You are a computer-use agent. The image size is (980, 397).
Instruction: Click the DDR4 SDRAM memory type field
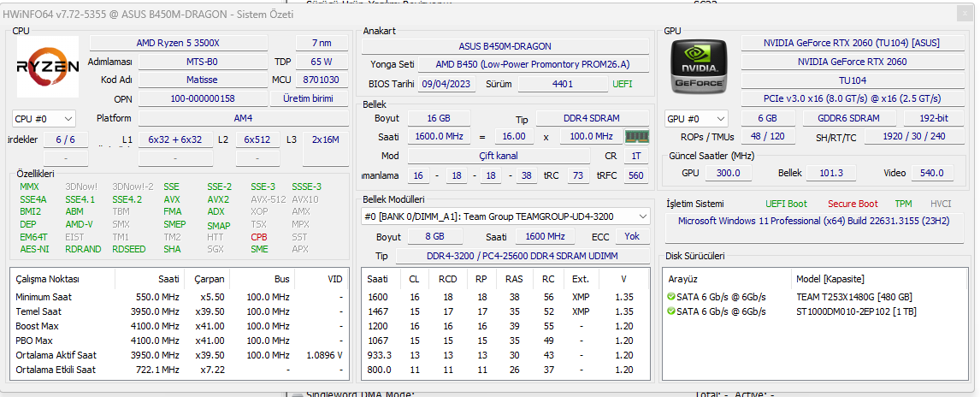coord(592,118)
